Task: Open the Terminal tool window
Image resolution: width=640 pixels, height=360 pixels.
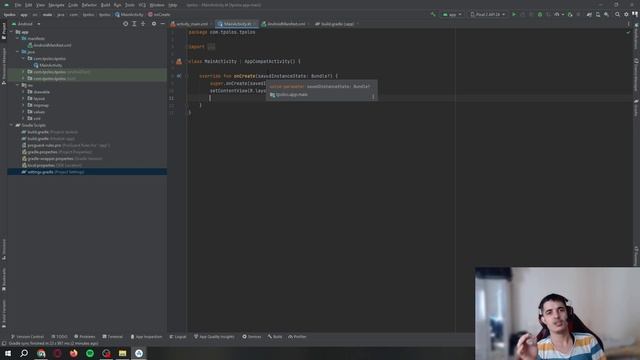Action: pos(112,337)
